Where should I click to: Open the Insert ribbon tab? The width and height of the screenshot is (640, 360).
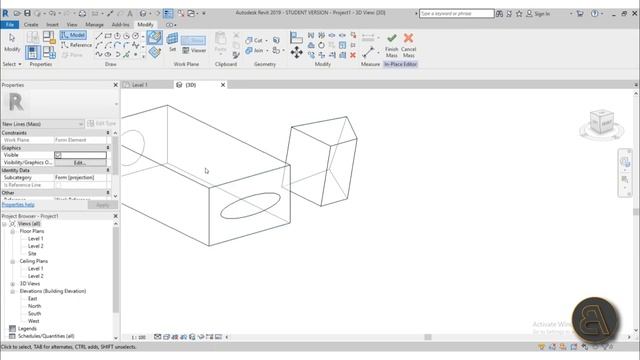click(52, 25)
